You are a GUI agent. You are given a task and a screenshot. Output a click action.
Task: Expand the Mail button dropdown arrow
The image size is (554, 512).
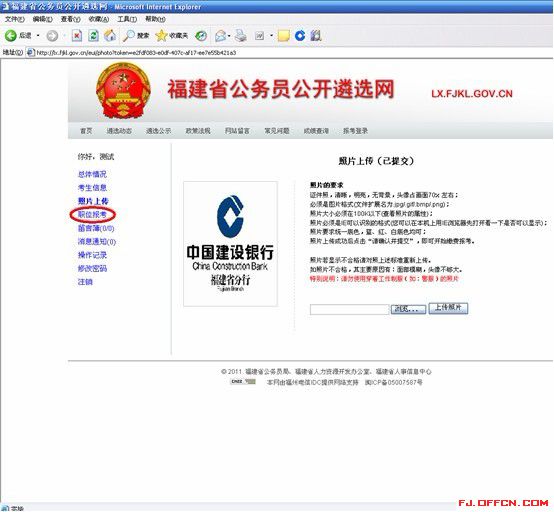tap(229, 36)
